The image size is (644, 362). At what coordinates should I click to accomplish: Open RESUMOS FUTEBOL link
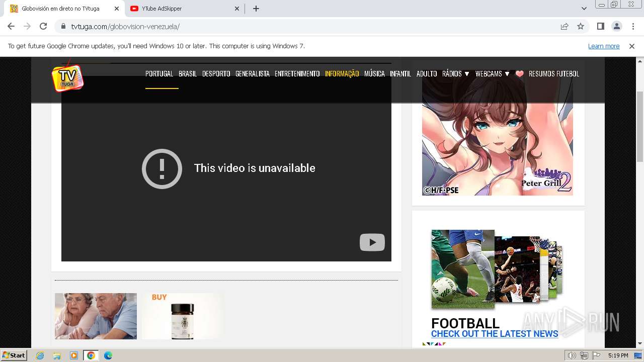[554, 73]
